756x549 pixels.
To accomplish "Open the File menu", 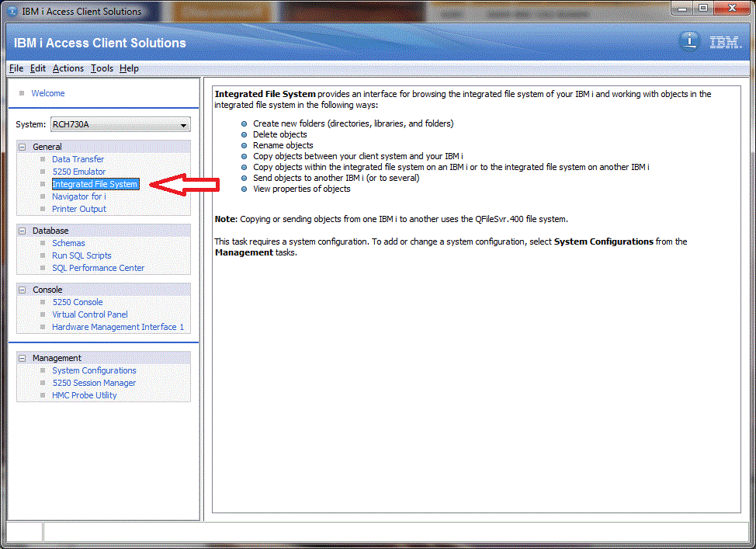I will point(16,68).
